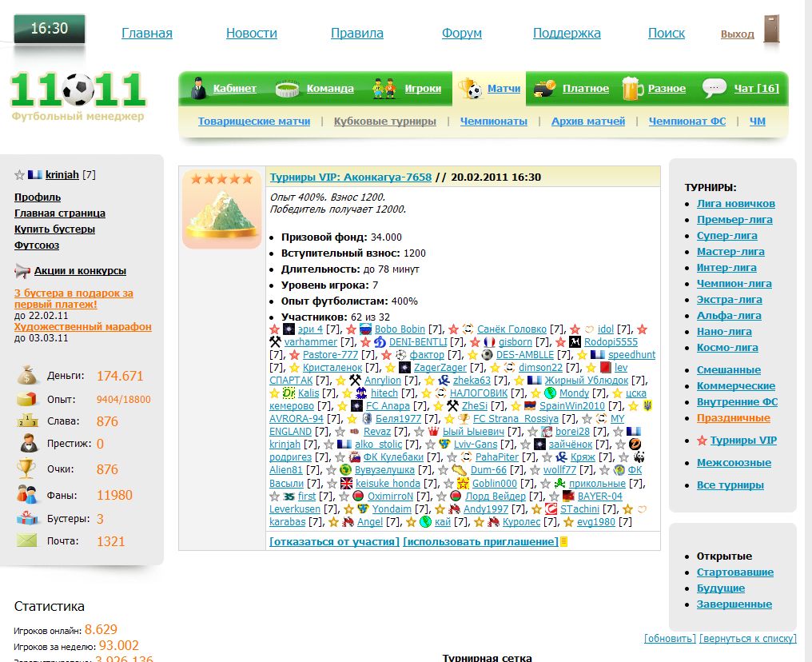Screen dimensions: 812x662
Task: Open Турниры VIP: Аконкагуа-7658 title link
Action: tap(350, 177)
